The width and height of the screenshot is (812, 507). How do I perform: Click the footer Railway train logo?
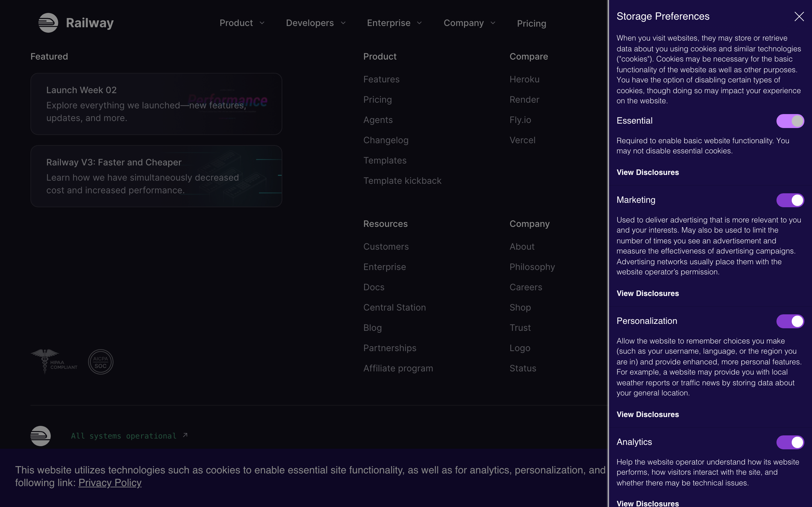(41, 436)
